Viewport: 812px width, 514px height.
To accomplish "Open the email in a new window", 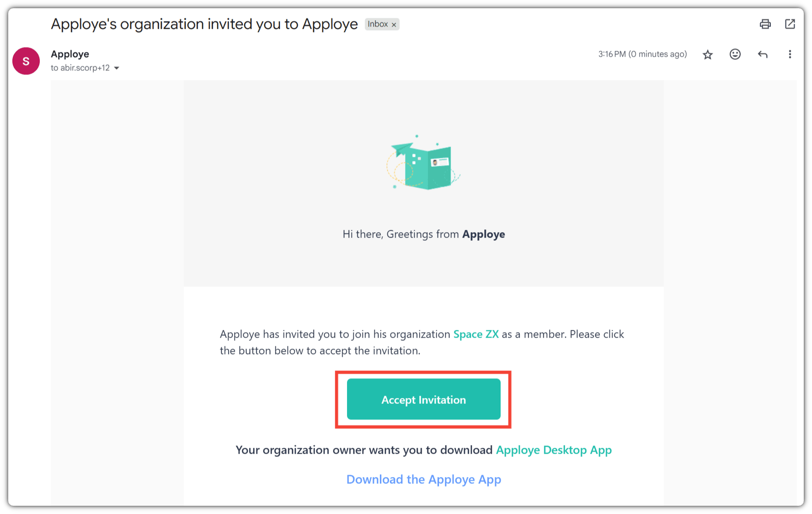I will (790, 24).
